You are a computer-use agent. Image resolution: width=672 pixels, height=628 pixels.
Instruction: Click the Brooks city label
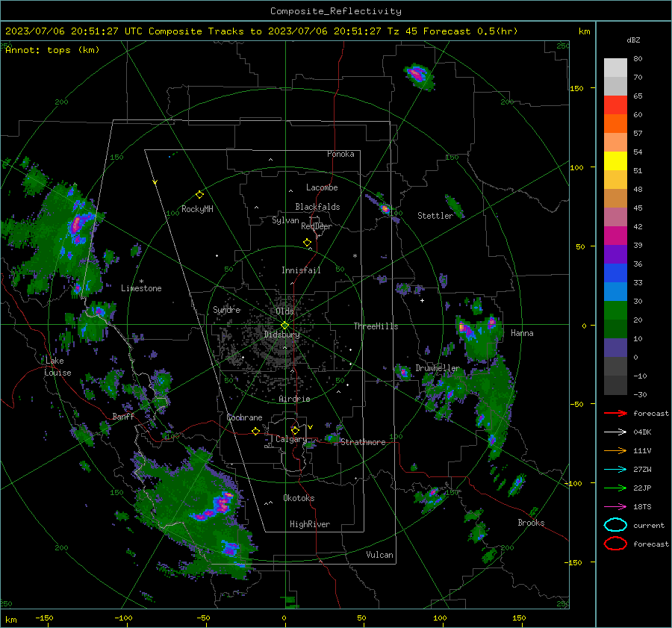click(531, 523)
